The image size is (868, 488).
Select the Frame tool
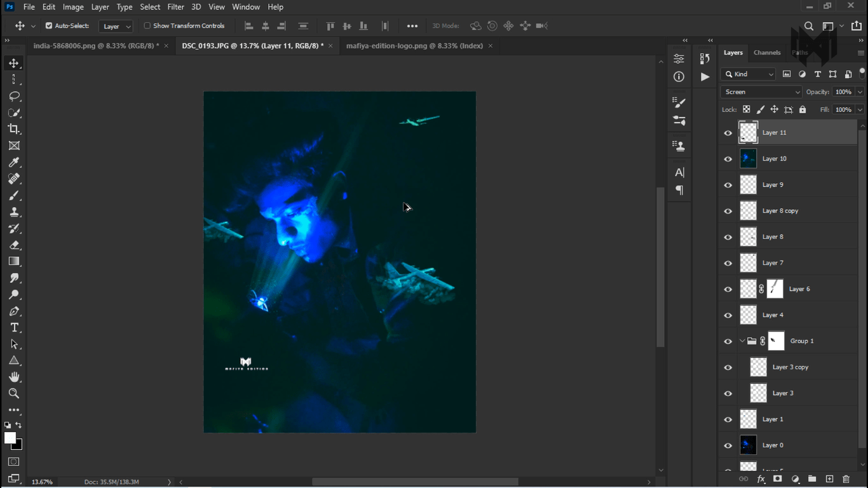pos(14,146)
